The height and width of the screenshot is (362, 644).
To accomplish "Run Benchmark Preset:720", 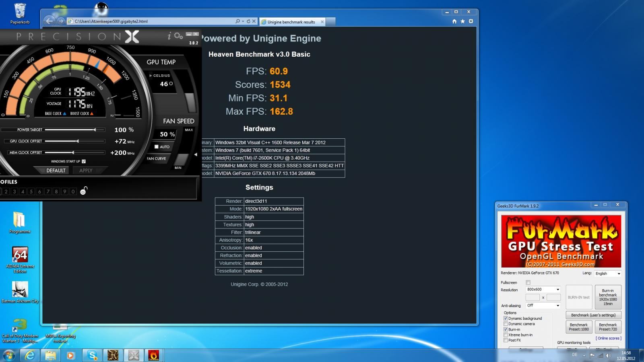I will (x=608, y=327).
